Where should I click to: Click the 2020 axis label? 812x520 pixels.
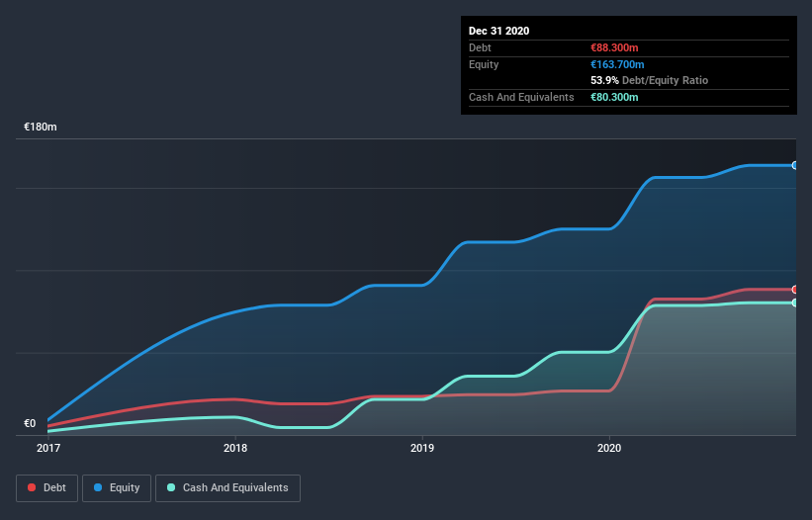(x=609, y=448)
